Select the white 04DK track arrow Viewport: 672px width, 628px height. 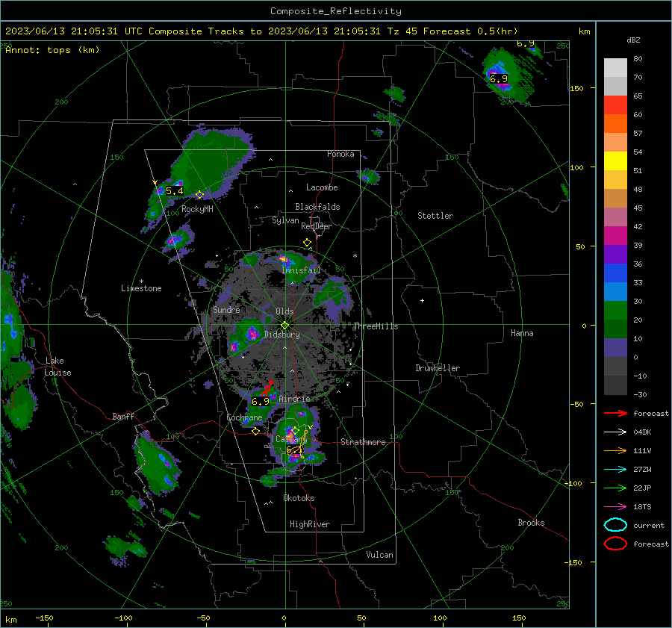[x=615, y=432]
